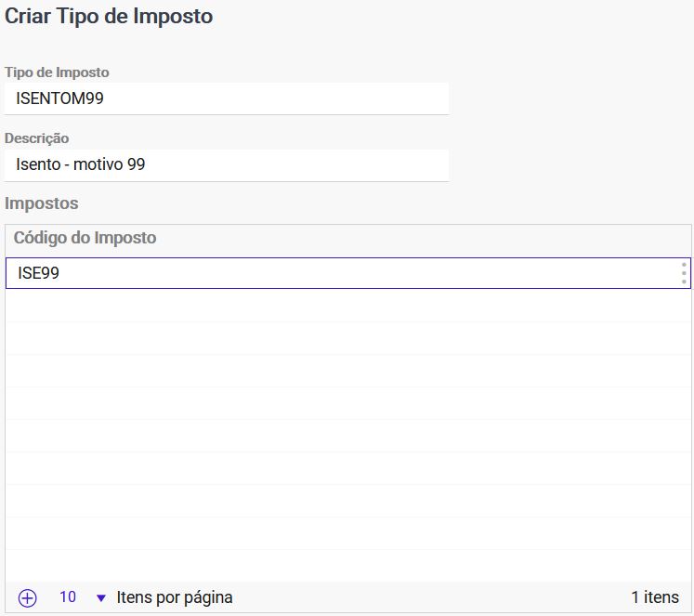Select the ISE99 tax code cell
Viewport: 694px width, 616px height.
347,273
